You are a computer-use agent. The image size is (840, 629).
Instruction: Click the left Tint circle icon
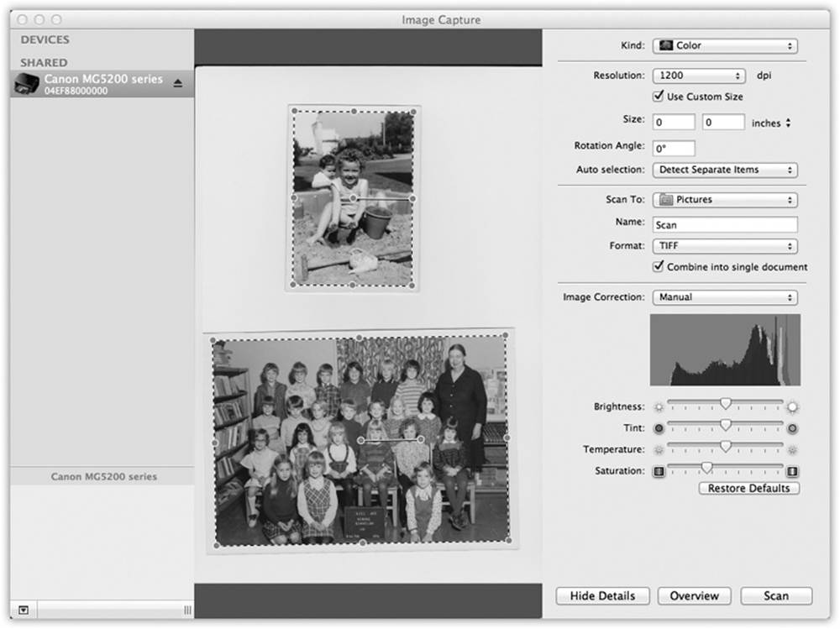659,428
